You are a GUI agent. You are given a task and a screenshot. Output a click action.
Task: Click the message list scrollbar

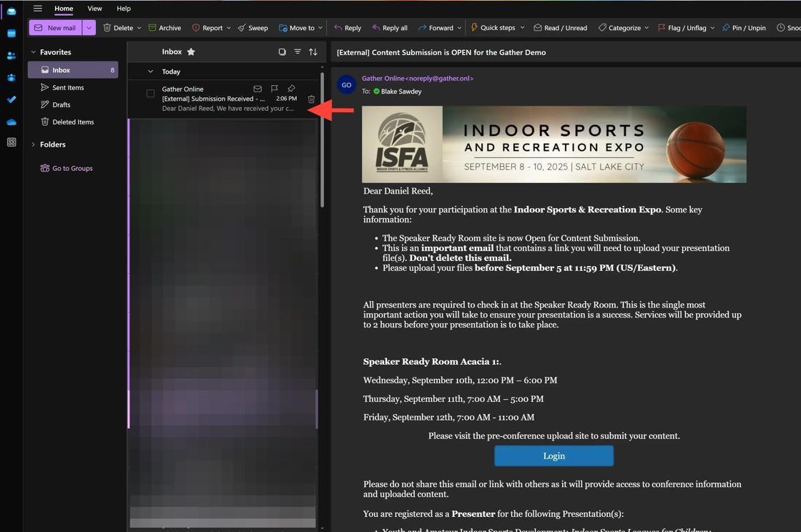(x=322, y=139)
